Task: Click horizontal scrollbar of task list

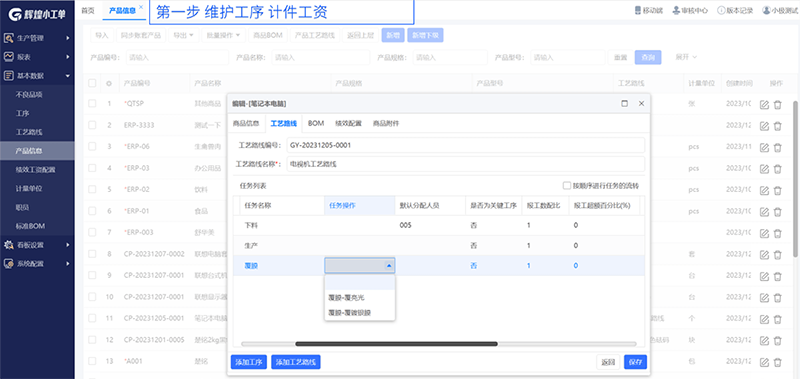Action: click(396, 344)
